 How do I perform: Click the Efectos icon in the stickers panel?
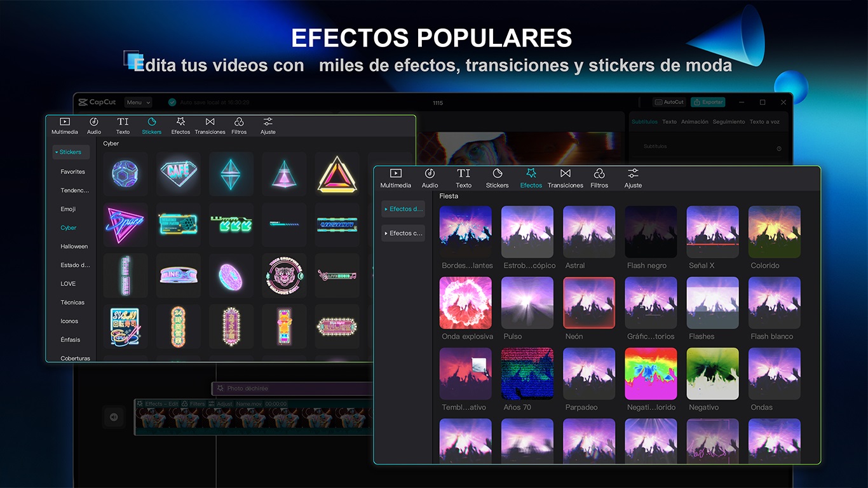click(x=180, y=125)
